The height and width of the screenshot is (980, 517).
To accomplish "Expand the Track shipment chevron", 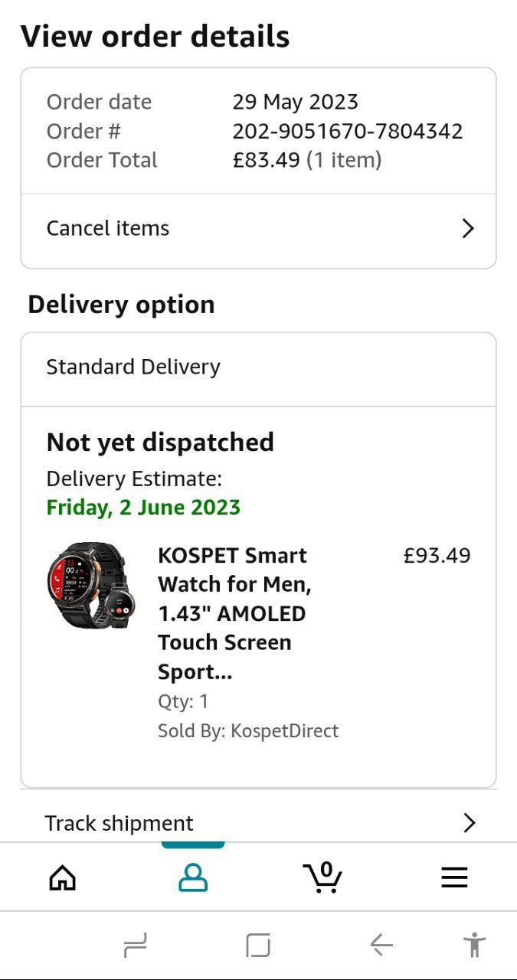I will (469, 823).
